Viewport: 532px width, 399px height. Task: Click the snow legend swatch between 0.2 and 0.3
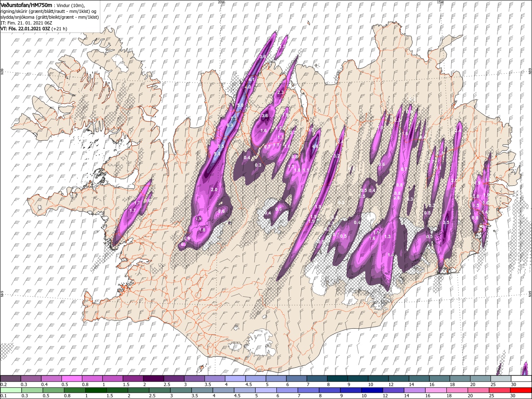point(10,379)
